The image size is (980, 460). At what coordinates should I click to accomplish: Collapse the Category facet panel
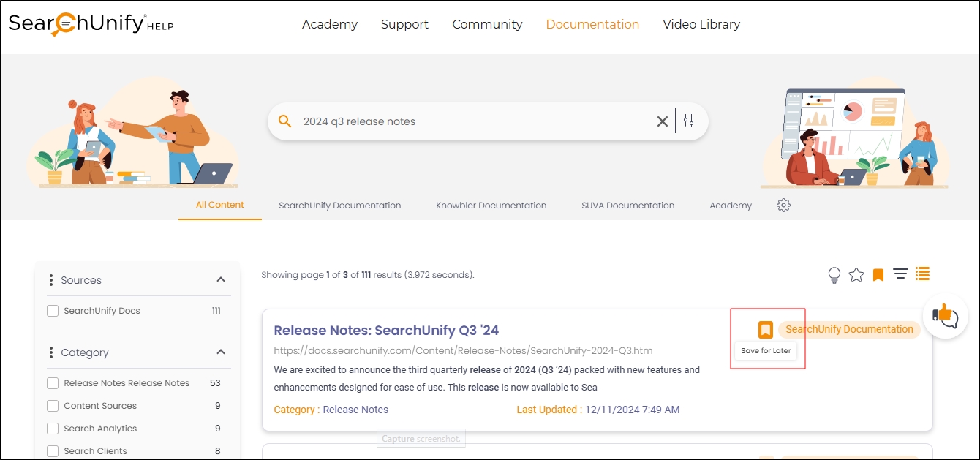[221, 352]
